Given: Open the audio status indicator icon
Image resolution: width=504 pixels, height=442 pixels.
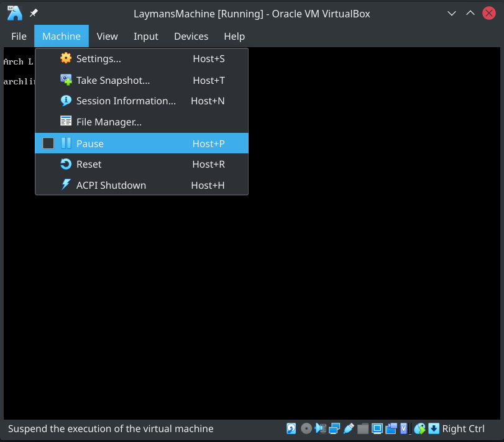Looking at the screenshot, I should point(321,428).
